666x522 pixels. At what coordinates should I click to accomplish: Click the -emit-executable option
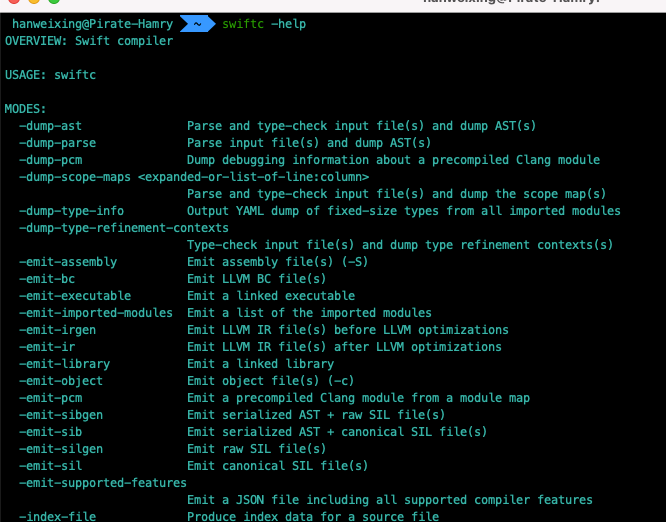75,296
